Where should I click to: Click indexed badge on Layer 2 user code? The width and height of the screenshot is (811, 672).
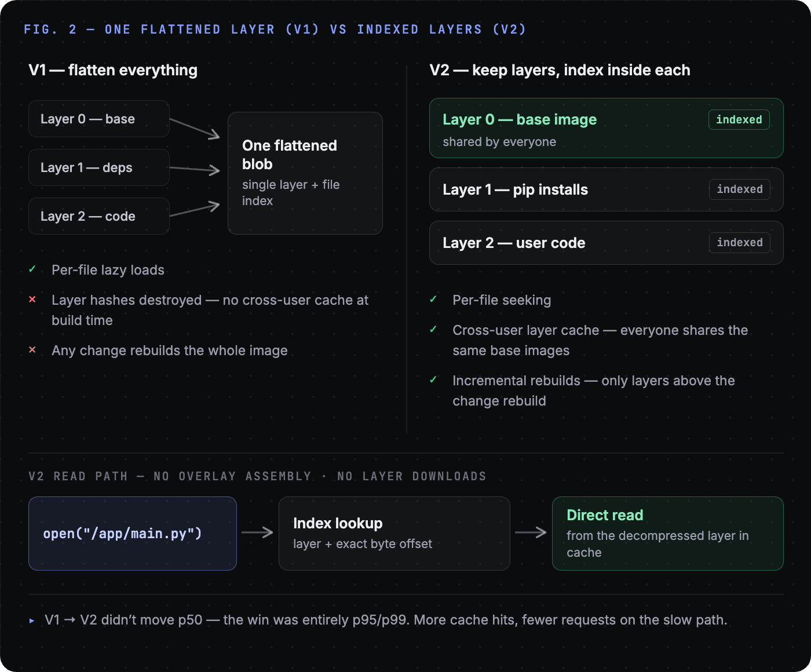pos(740,243)
